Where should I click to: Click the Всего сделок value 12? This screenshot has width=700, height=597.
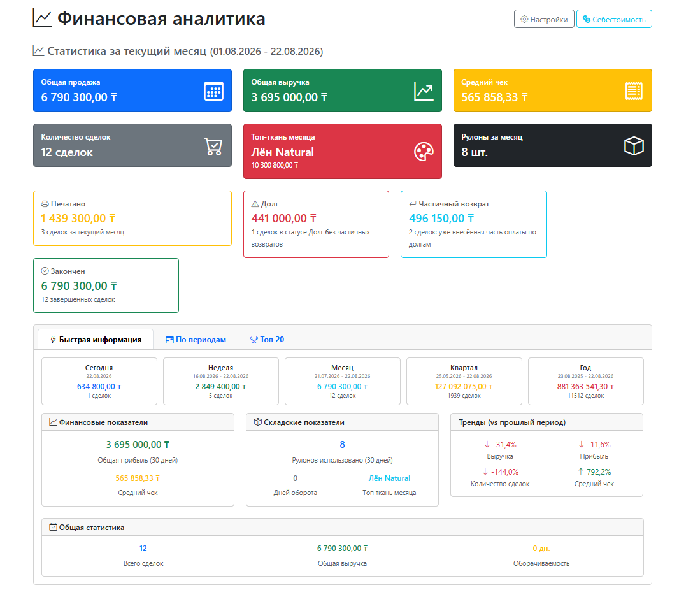click(143, 549)
